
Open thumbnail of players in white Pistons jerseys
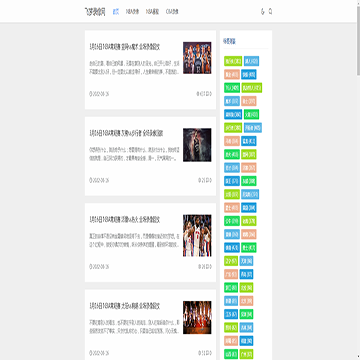[197, 235]
